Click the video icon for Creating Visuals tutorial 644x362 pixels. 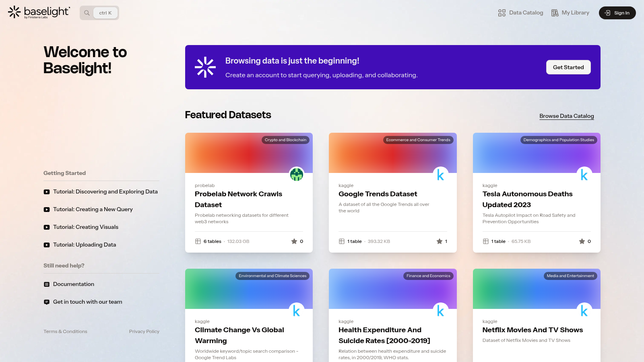coord(47,227)
